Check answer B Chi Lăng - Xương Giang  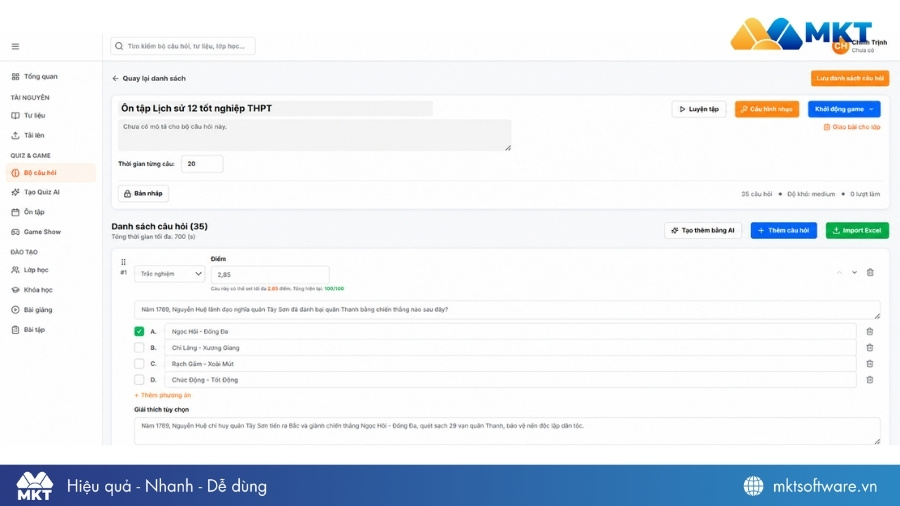click(139, 348)
